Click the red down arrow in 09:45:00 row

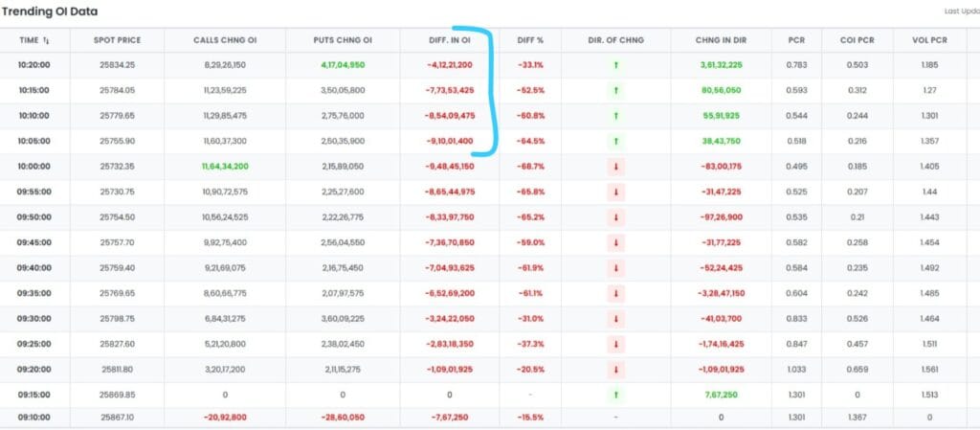click(x=616, y=242)
